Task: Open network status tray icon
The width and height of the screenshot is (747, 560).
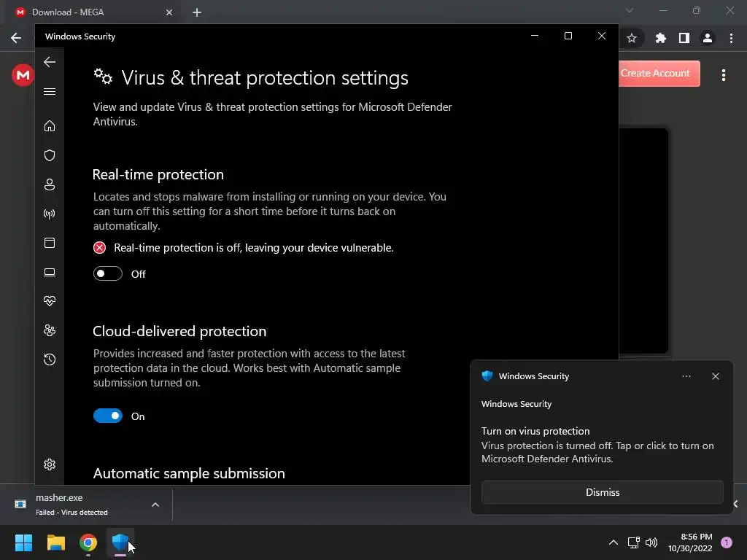Action: (633, 542)
